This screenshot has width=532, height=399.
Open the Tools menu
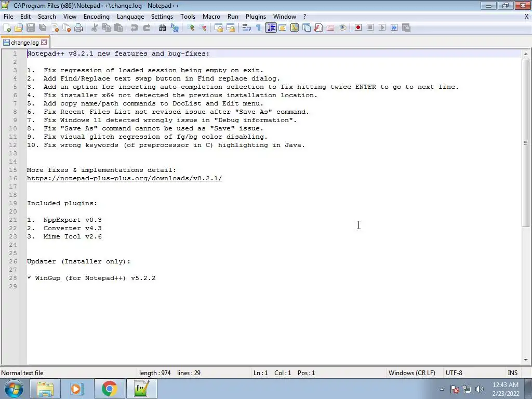188,16
